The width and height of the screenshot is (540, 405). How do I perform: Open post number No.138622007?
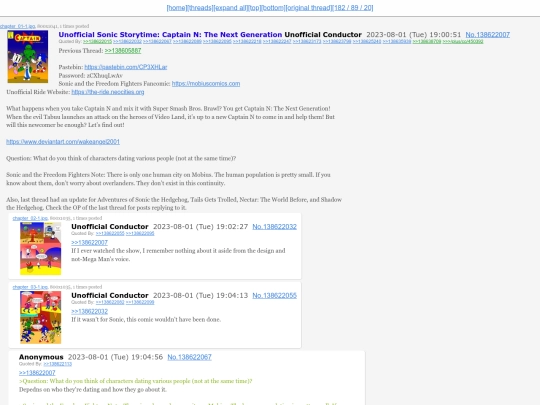click(488, 35)
